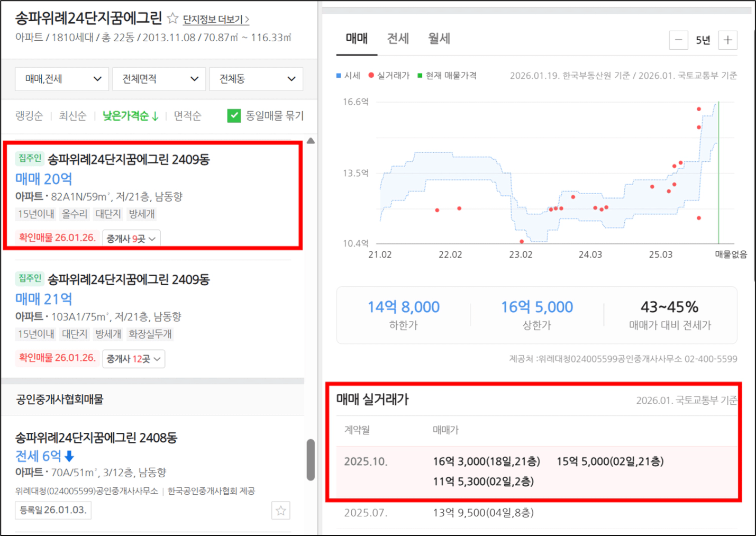Click the red 실거래가 legend dot
The width and height of the screenshot is (756, 536).
371,76
